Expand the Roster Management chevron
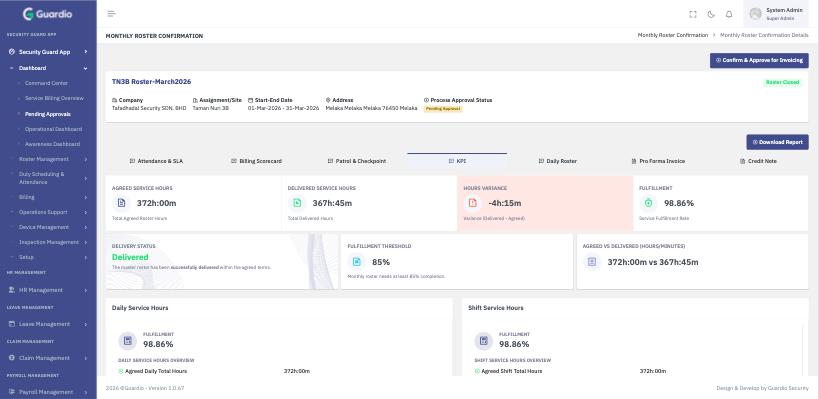This screenshot has width=819, height=399. pos(86,159)
